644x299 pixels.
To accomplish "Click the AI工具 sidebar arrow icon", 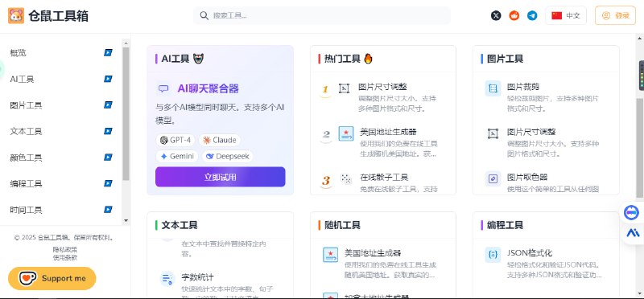I will pos(108,79).
